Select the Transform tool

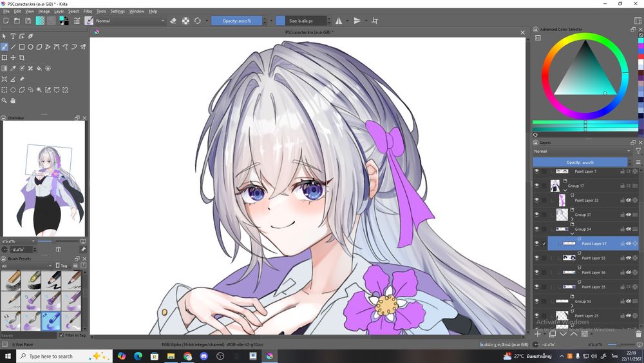pos(4,57)
